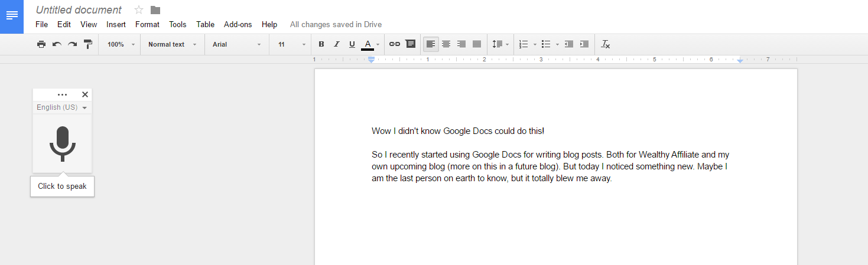Open the text color dropdown arrow
The width and height of the screenshot is (868, 265).
pyautogui.click(x=378, y=45)
